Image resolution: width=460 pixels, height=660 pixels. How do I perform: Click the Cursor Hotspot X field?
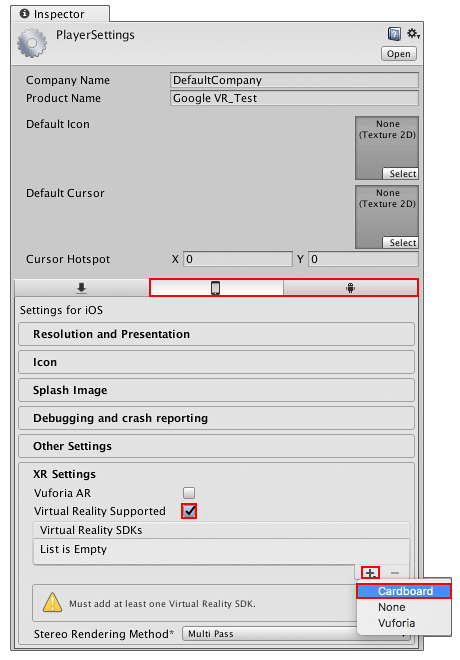coord(238,259)
